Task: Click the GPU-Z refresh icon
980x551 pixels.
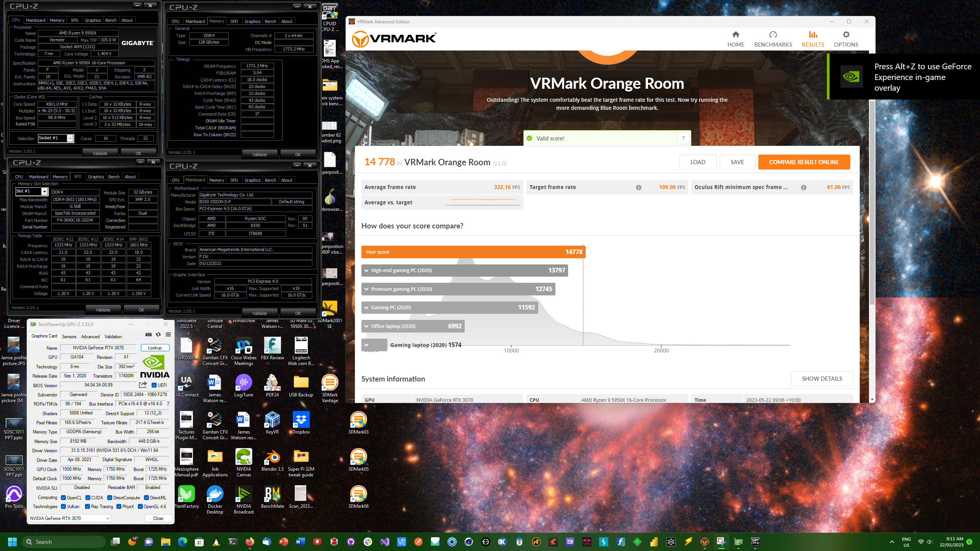Action: pos(158,334)
